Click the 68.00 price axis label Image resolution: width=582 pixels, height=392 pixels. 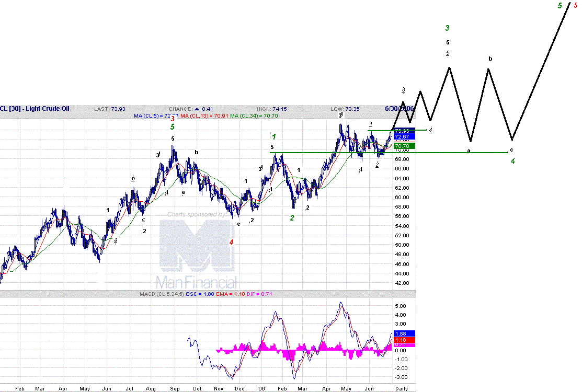click(402, 159)
